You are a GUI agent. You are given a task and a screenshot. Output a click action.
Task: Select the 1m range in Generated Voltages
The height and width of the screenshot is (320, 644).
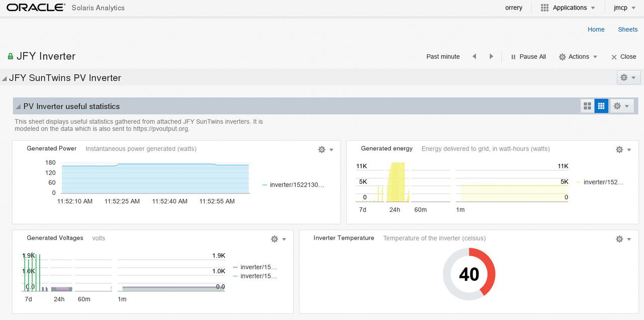point(122,299)
